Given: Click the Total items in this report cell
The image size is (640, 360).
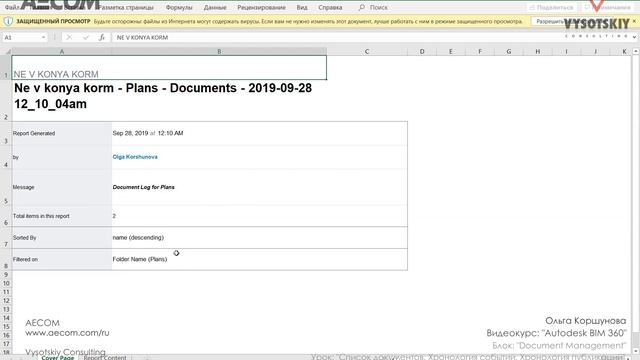Looking at the screenshot, I should pyautogui.click(x=62, y=216).
